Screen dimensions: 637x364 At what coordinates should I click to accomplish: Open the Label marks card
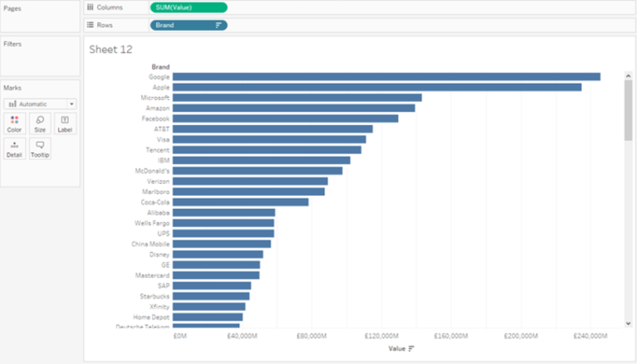click(x=65, y=124)
